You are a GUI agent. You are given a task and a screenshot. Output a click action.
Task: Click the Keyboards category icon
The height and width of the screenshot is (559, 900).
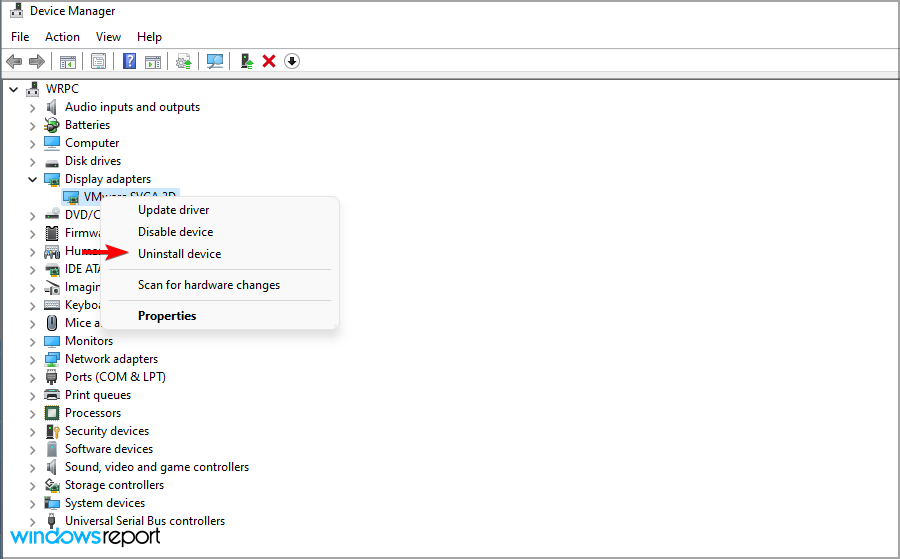[52, 305]
